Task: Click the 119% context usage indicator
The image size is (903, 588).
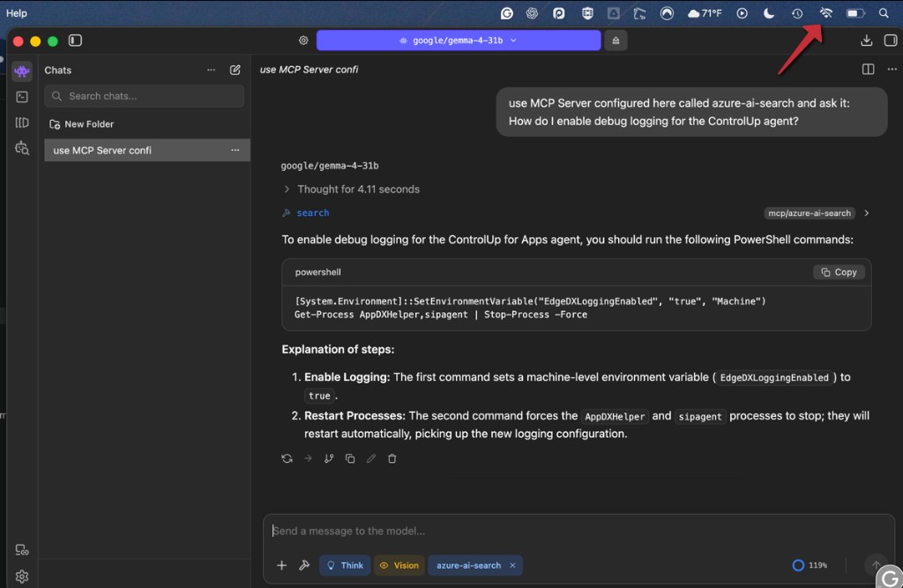Action: pyautogui.click(x=810, y=565)
